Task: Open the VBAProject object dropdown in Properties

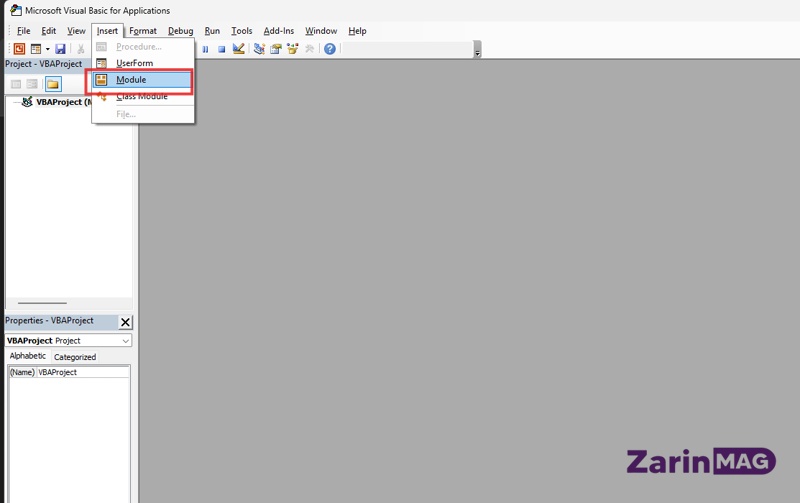Action: [126, 341]
